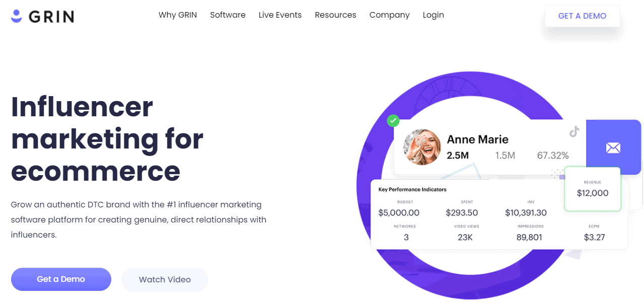644x304 pixels.
Task: Click the $3.27 eCPM value
Action: (x=594, y=237)
